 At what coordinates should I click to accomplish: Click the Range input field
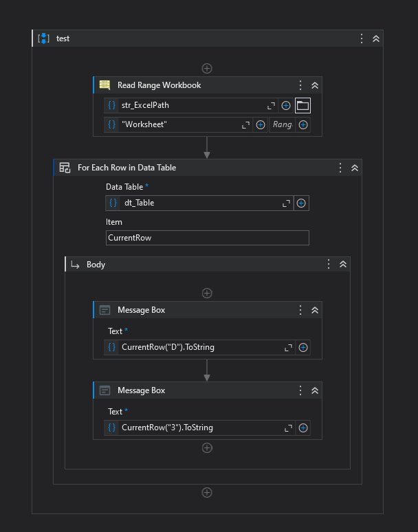(x=281, y=124)
